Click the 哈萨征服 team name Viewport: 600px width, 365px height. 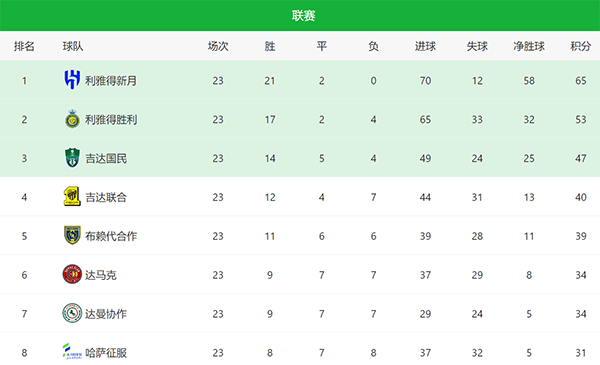[x=106, y=353]
